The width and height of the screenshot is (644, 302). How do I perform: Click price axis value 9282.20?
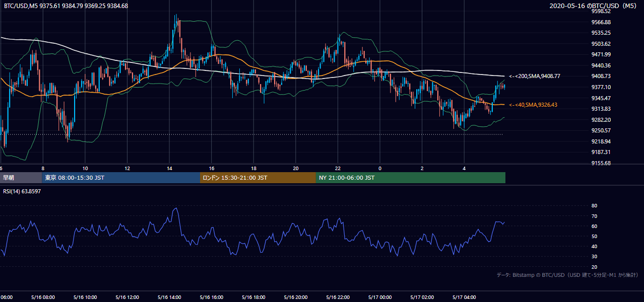(601, 120)
